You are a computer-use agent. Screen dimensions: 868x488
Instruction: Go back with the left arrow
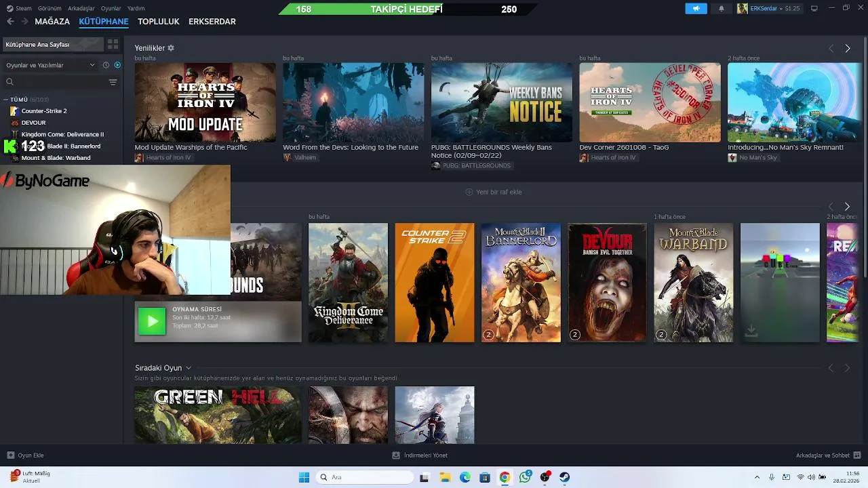tap(10, 22)
